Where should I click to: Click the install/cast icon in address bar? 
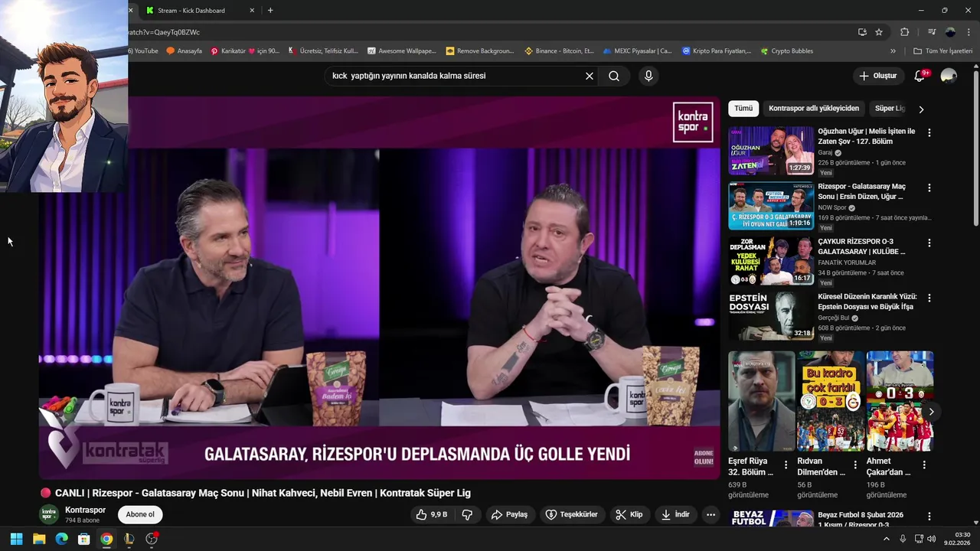tap(862, 32)
